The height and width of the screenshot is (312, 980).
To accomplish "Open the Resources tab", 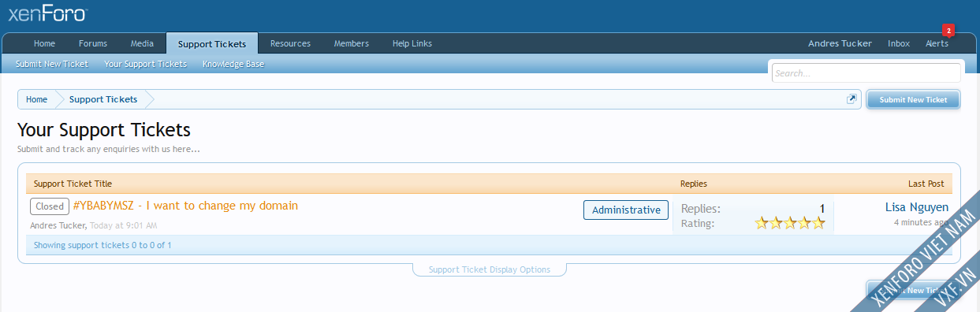I will pos(290,43).
